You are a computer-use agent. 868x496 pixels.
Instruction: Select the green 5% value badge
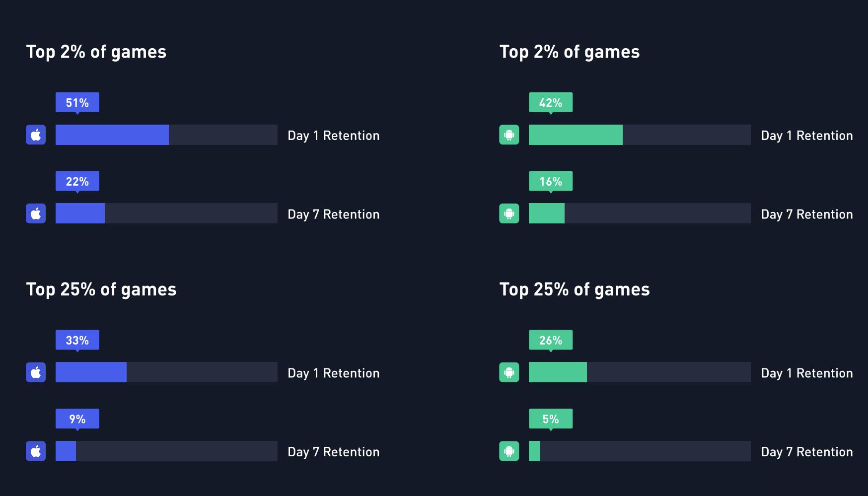click(x=551, y=419)
